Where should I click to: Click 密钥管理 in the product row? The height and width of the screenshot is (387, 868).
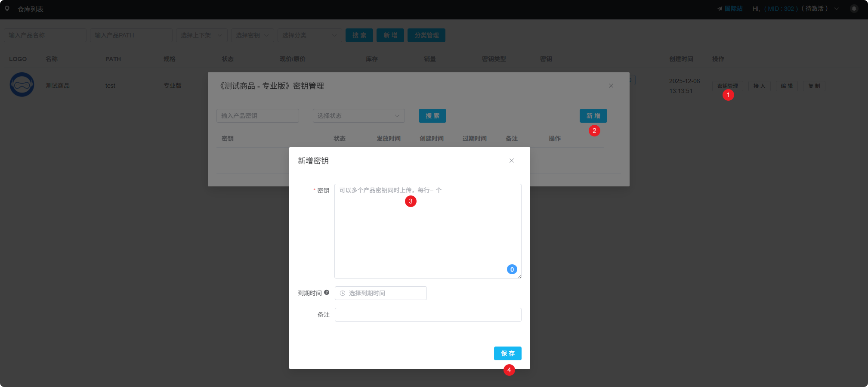pos(727,86)
